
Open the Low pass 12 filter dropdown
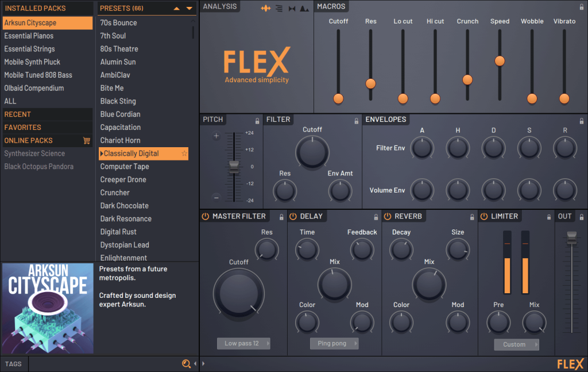[x=243, y=343]
